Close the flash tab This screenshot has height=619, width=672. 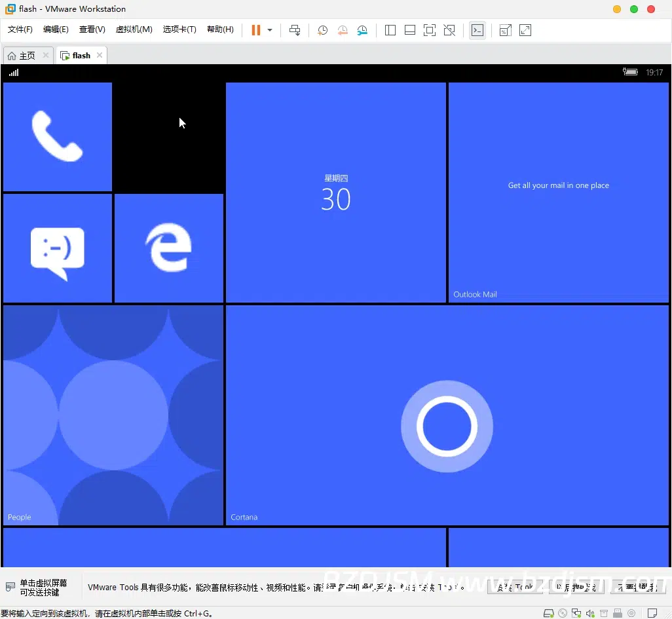[x=100, y=55]
